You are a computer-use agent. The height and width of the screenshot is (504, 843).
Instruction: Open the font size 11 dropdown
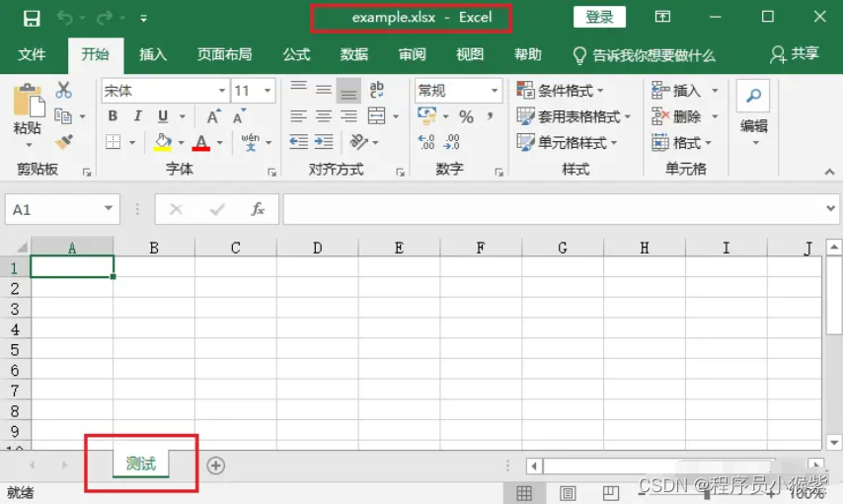268,91
